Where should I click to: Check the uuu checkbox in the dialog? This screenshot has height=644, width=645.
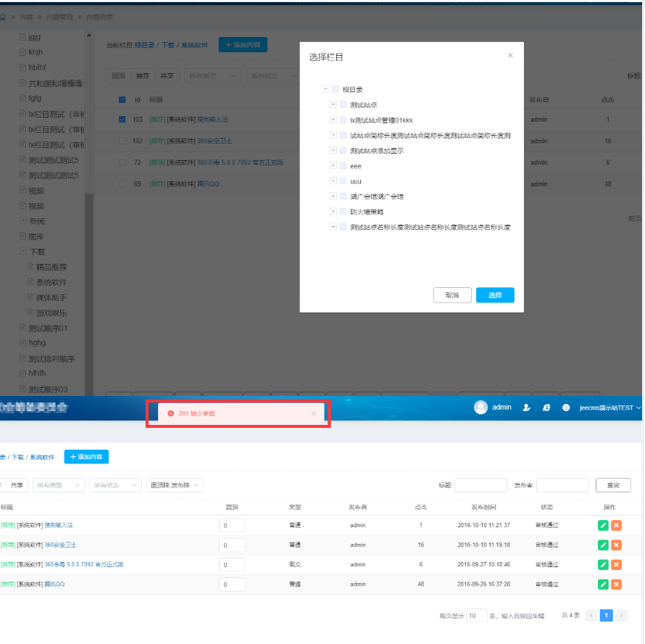(343, 181)
